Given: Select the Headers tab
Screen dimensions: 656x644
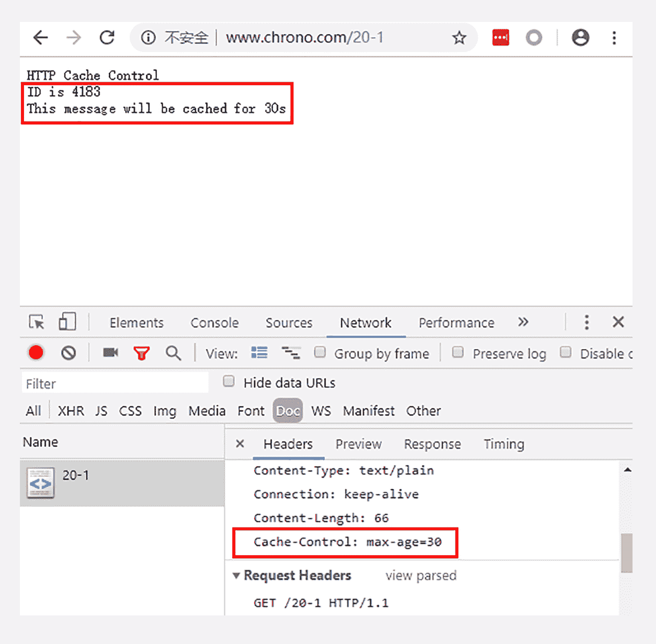Looking at the screenshot, I should click(x=288, y=444).
